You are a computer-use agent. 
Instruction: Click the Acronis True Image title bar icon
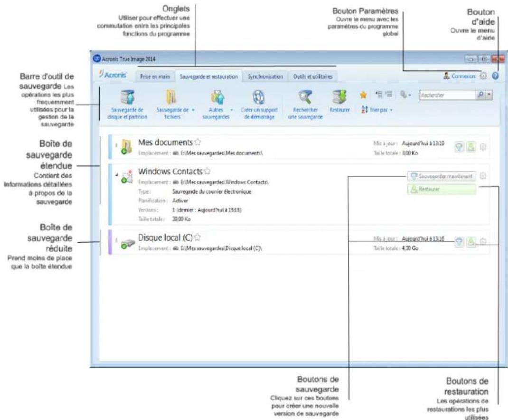point(97,59)
